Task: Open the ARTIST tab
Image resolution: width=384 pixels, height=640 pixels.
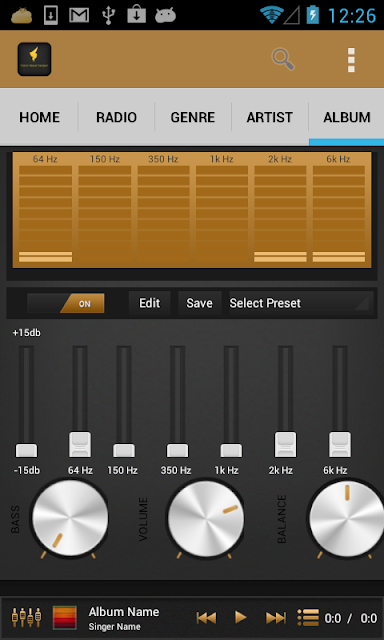Action: point(269,118)
